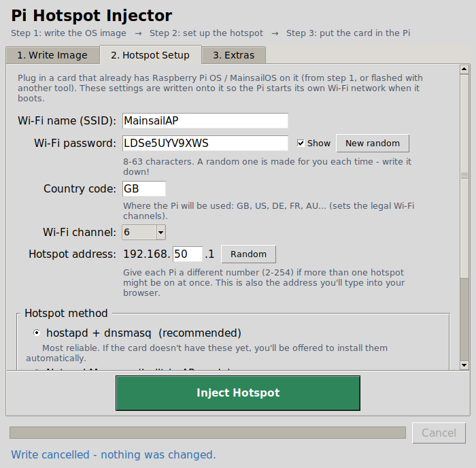476x468 pixels.
Task: Click the 'Wi-Fi channel:' label
Action: tap(80, 233)
